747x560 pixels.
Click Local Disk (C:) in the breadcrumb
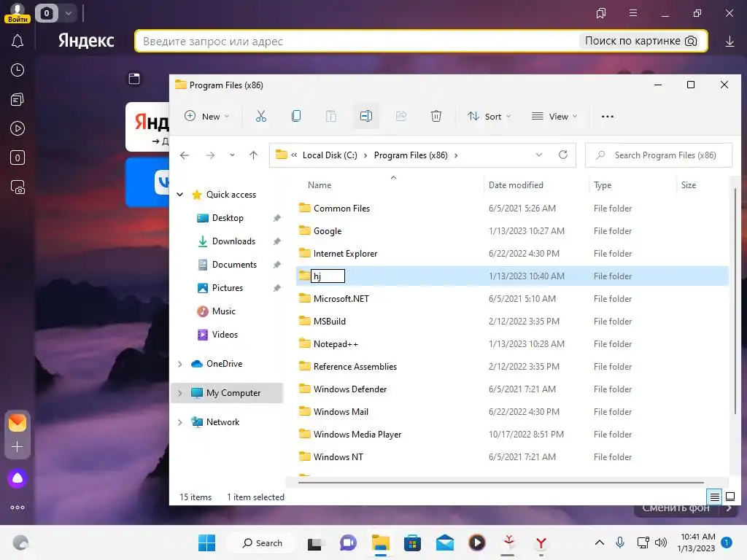click(330, 155)
